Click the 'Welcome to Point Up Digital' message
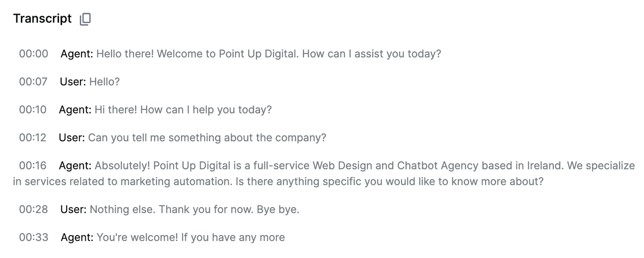644x258 pixels. coord(268,54)
